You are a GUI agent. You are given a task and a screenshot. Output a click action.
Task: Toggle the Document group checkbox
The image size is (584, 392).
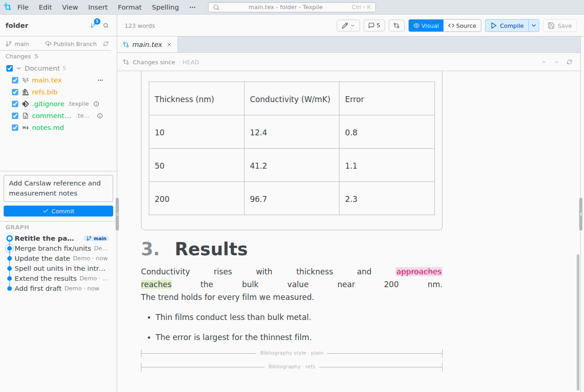pos(10,68)
